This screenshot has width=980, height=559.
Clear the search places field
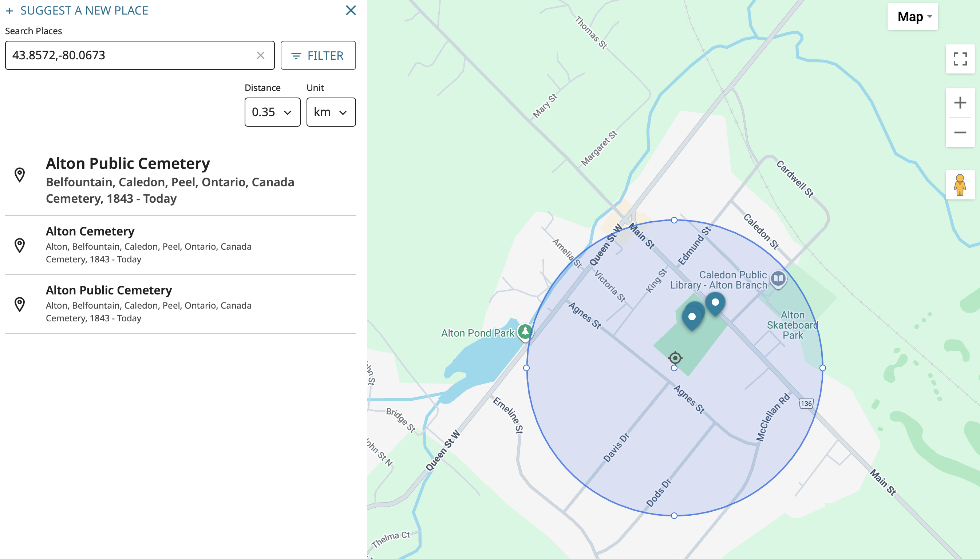click(x=260, y=56)
